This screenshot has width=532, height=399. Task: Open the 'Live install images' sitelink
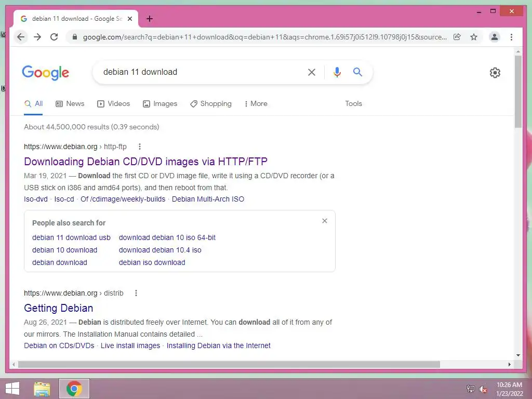pyautogui.click(x=130, y=345)
